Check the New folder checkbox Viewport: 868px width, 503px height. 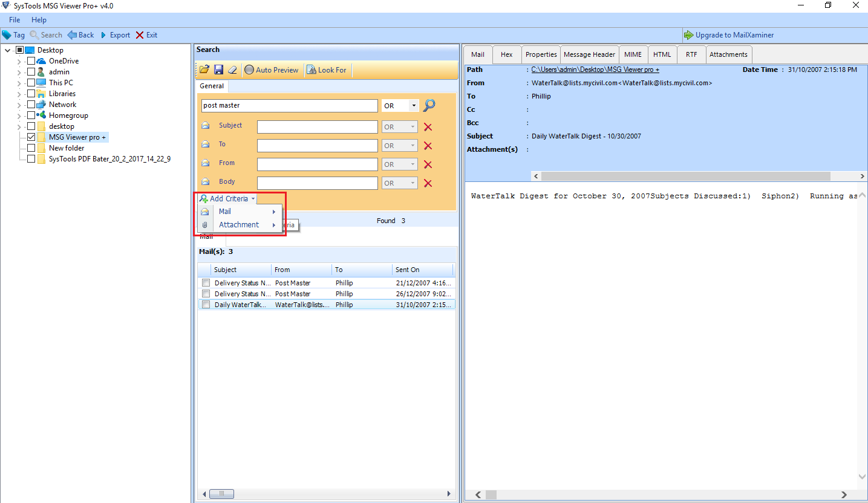(x=31, y=148)
